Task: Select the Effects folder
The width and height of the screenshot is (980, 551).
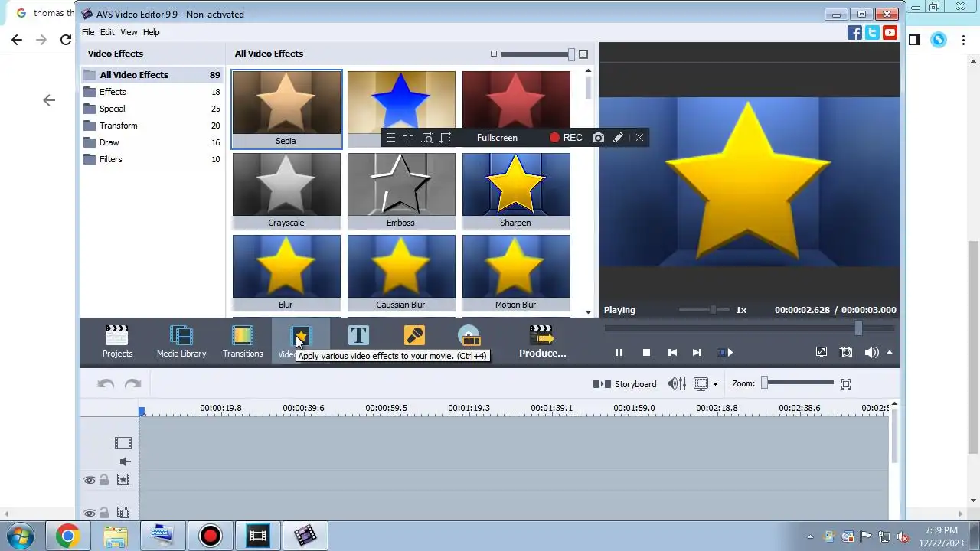Action: tap(152, 92)
